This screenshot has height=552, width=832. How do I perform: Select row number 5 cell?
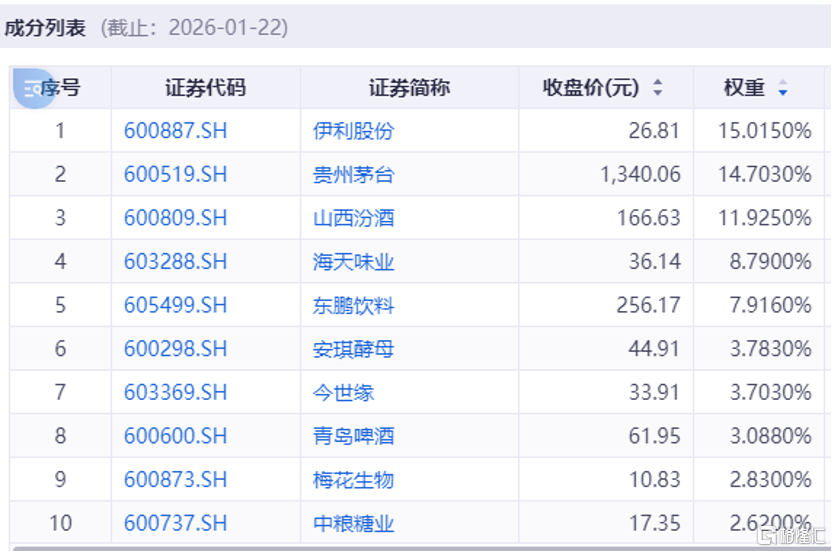tap(60, 305)
